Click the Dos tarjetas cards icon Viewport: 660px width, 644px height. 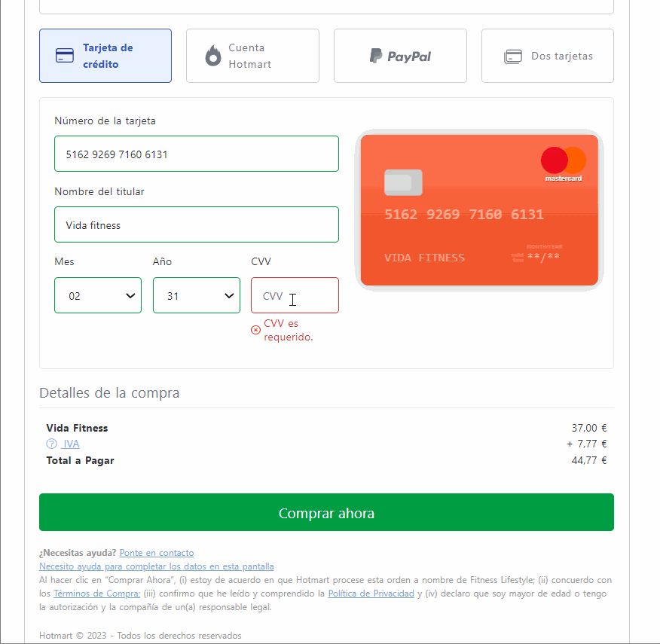[513, 56]
